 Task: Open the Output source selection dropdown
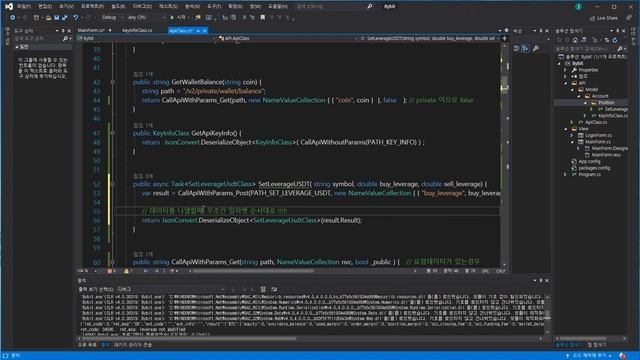[171, 289]
